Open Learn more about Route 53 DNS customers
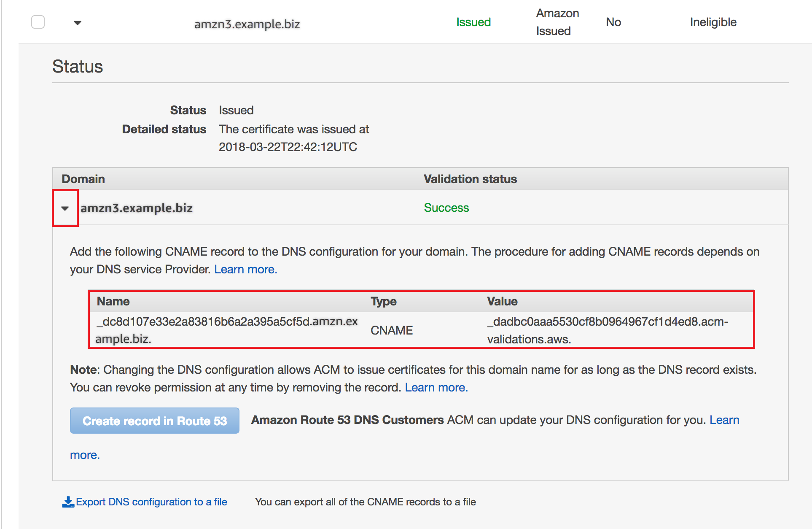The width and height of the screenshot is (812, 529). [724, 420]
